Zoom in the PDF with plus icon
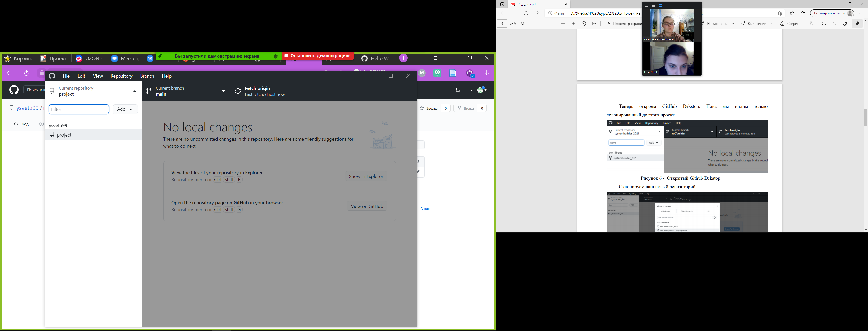 [574, 24]
